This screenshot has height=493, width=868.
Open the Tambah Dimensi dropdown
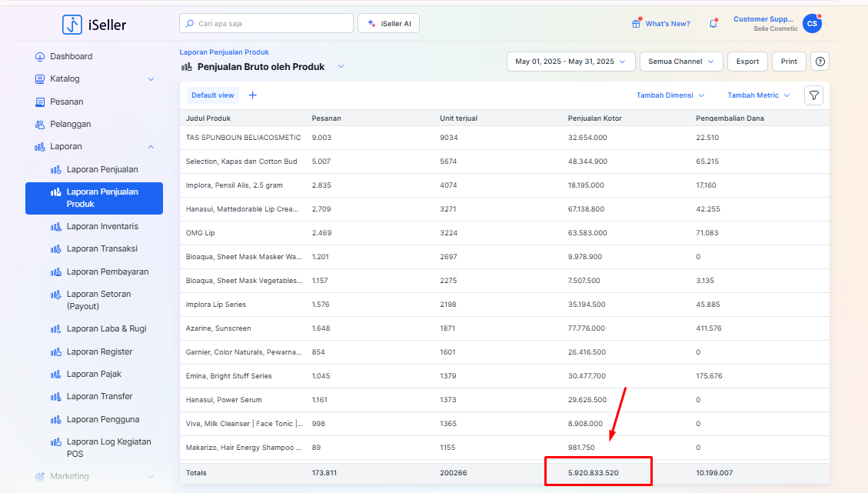[x=670, y=95]
